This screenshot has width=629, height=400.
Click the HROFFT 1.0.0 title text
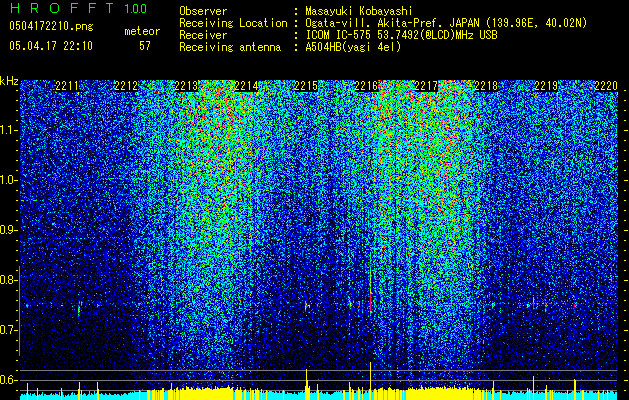[78, 8]
